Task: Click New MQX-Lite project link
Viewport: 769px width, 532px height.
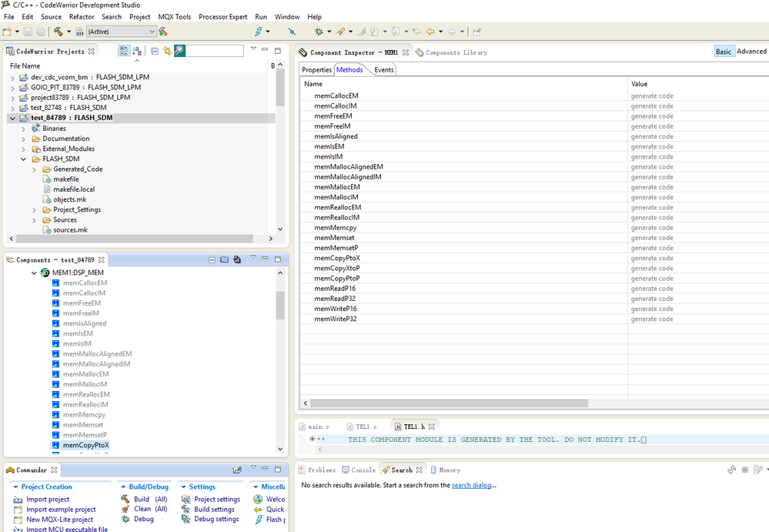Action: pyautogui.click(x=60, y=520)
